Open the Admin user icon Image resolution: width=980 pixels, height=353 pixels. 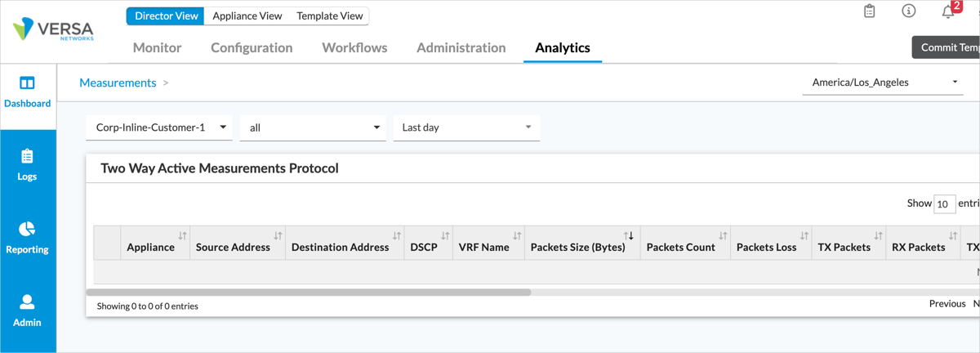(x=27, y=302)
